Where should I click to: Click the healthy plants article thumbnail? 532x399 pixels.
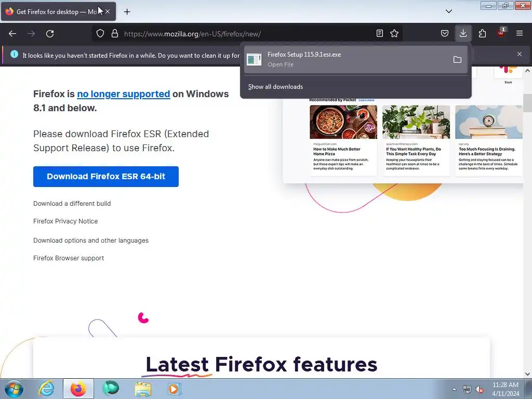point(416,122)
